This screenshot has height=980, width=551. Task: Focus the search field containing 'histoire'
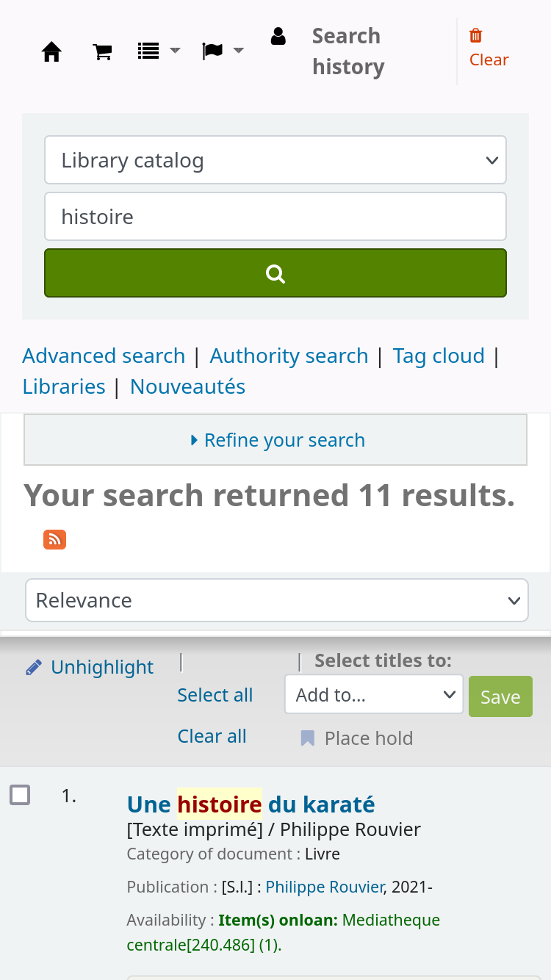[275, 217]
